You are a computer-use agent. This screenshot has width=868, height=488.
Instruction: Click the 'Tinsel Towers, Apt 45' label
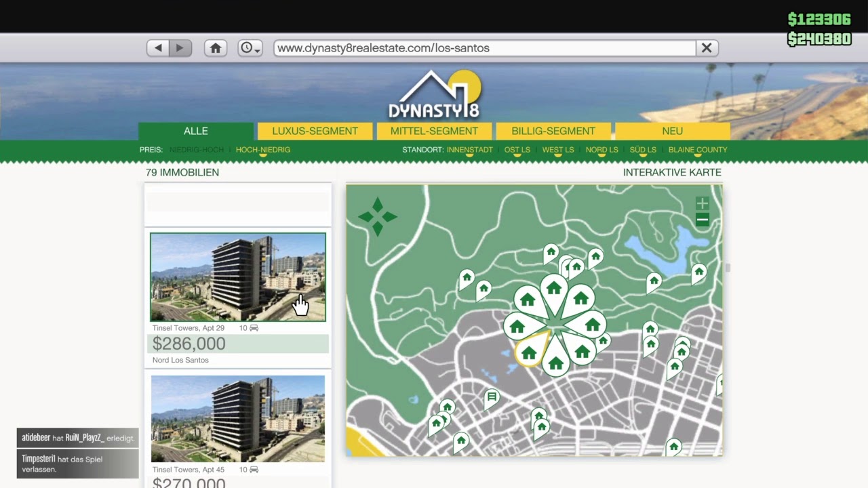189,470
